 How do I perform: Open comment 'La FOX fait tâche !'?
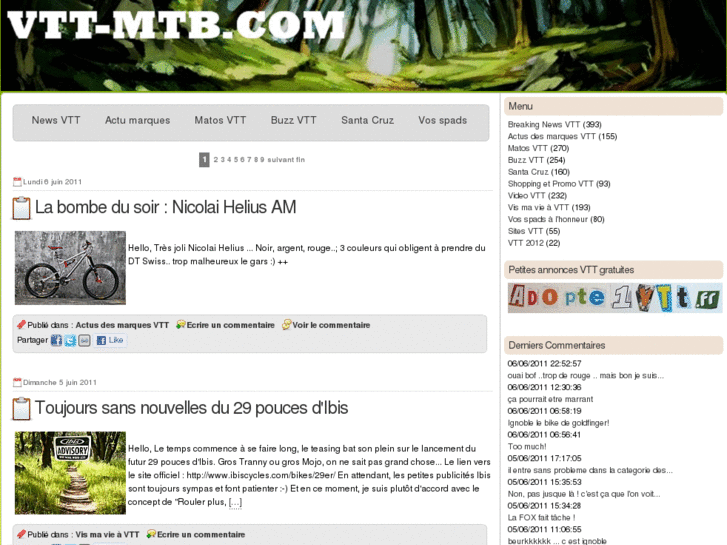(541, 517)
